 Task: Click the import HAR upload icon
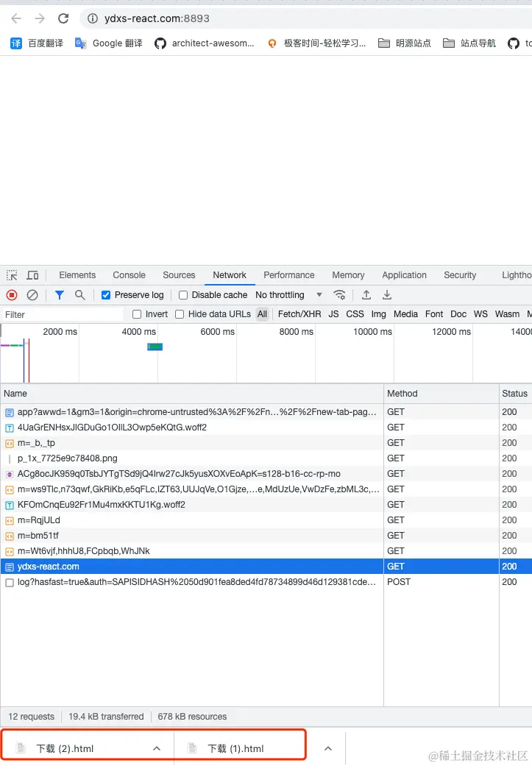coord(366,295)
